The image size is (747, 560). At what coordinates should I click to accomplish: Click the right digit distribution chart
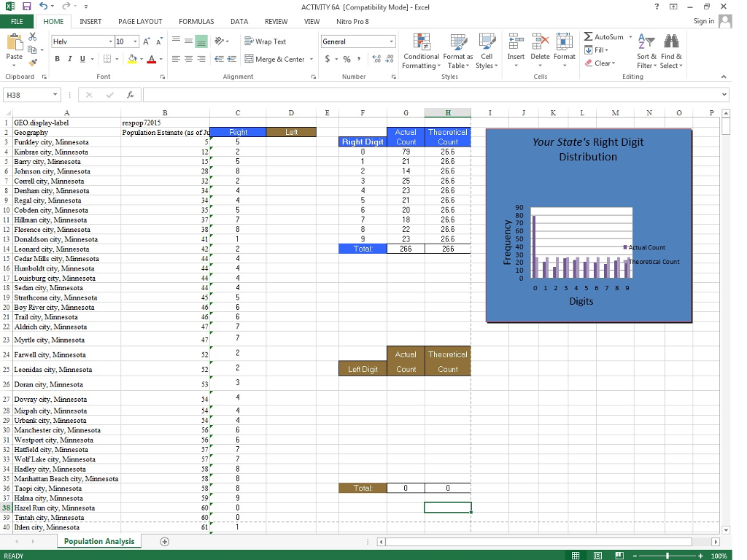tap(589, 226)
